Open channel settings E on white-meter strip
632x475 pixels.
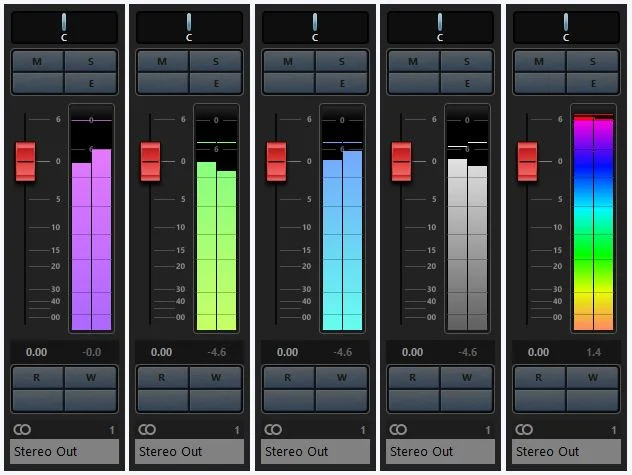(x=467, y=83)
